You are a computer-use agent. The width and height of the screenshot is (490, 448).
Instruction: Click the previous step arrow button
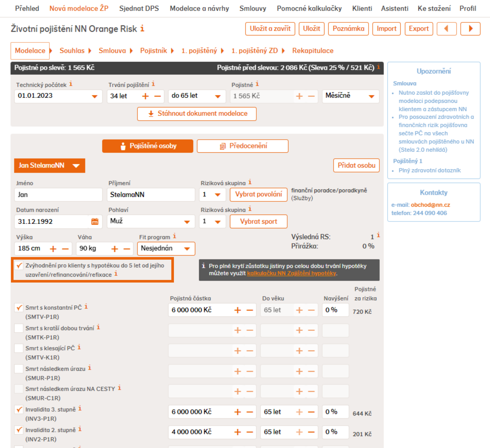tap(446, 29)
